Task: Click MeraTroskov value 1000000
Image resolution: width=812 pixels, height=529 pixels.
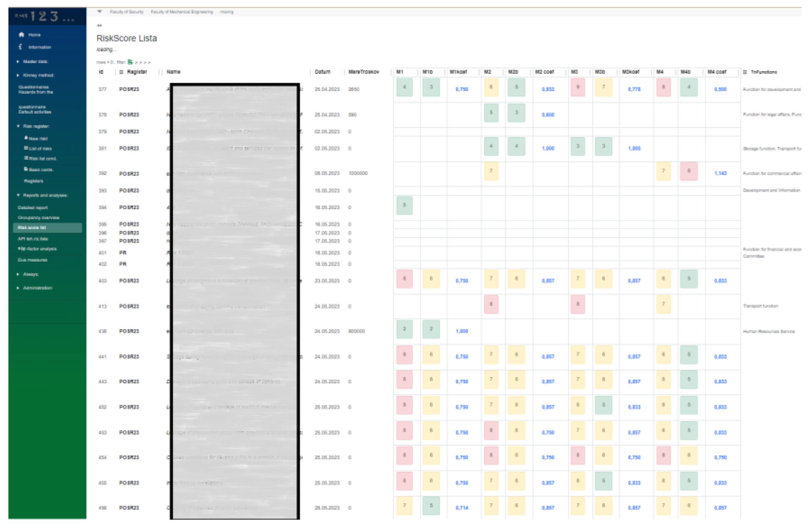Action: tap(358, 173)
